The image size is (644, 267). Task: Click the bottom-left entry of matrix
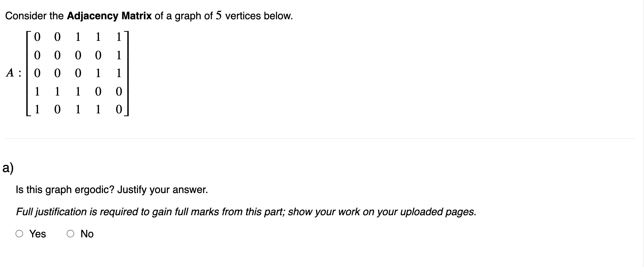(x=37, y=110)
